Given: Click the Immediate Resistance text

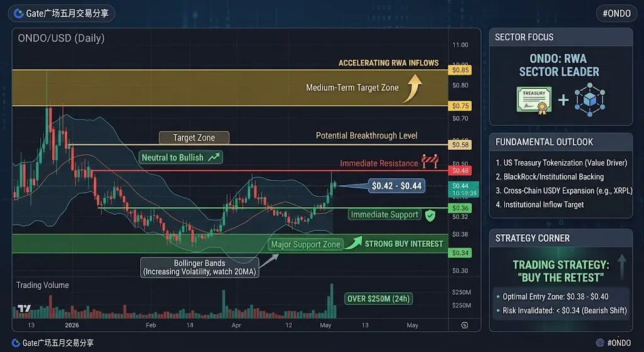Looking at the screenshot, I should point(379,163).
